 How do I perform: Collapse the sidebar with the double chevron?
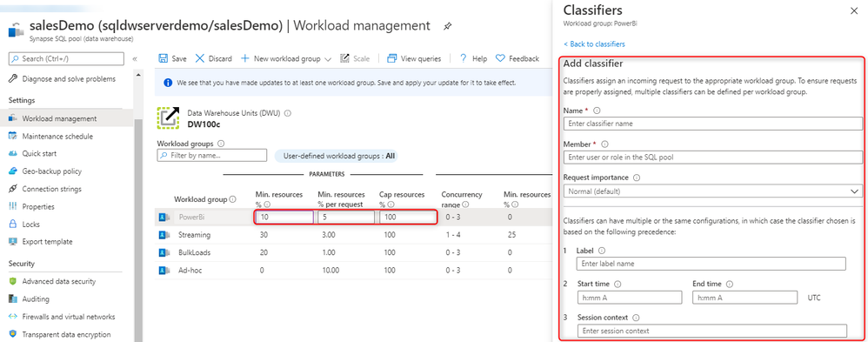pyautogui.click(x=135, y=59)
